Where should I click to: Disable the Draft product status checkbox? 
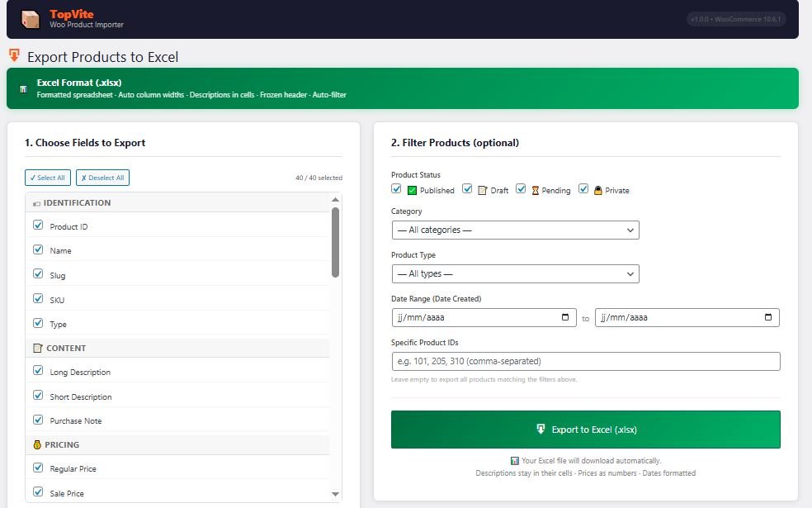(x=467, y=189)
